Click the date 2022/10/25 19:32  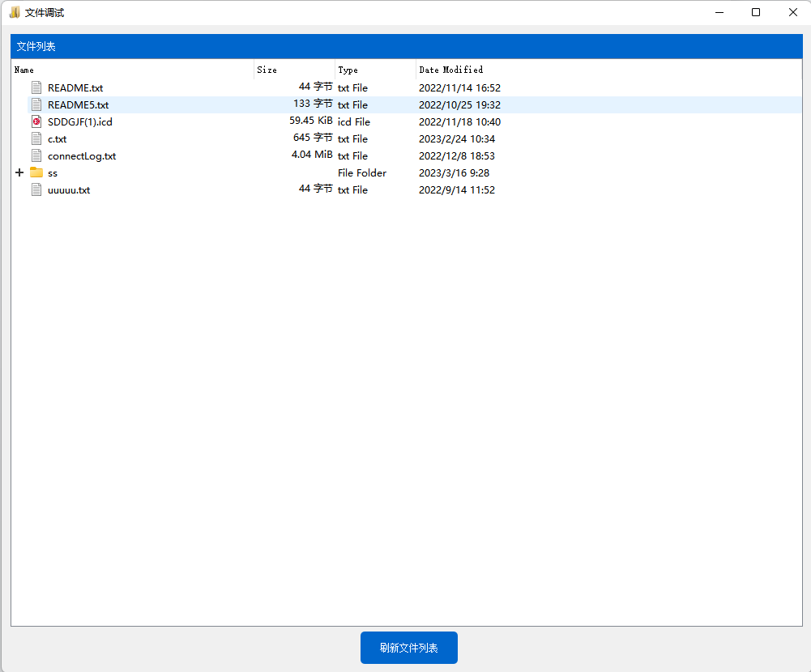pos(460,105)
